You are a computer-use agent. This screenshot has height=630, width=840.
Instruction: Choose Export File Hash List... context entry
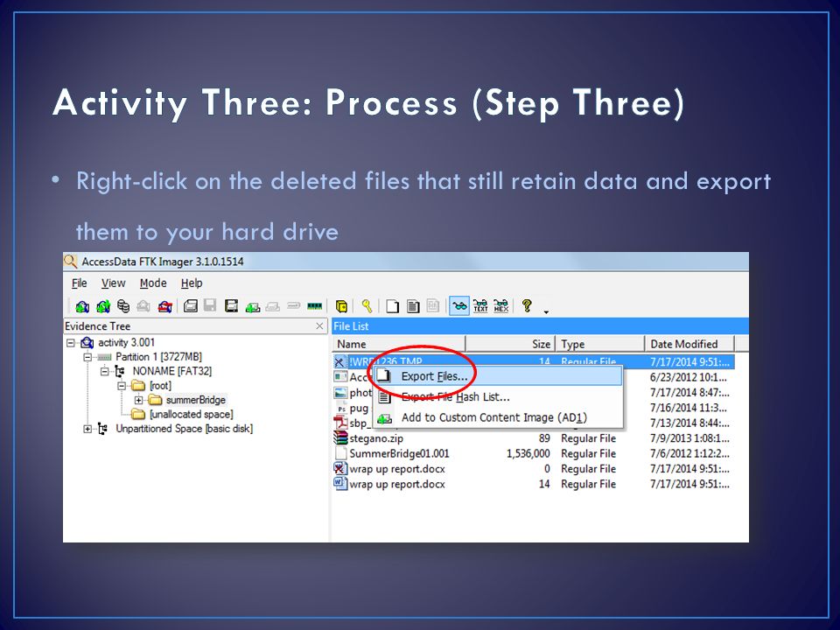point(498,397)
